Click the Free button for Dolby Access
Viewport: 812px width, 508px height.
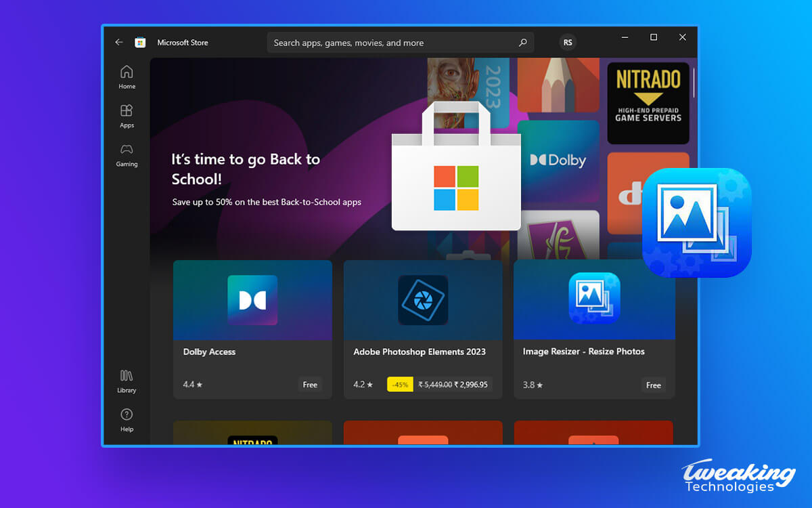pyautogui.click(x=310, y=384)
